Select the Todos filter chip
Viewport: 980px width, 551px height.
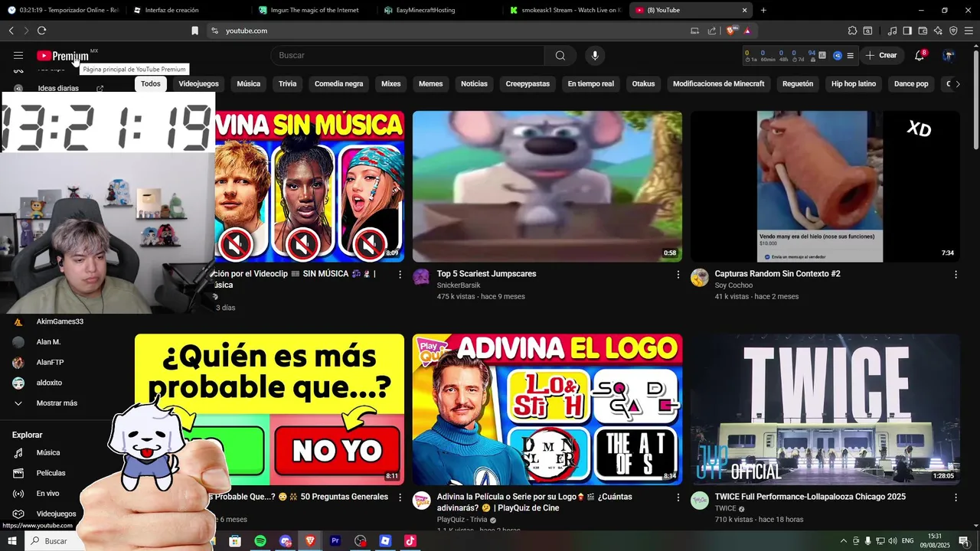[151, 84]
